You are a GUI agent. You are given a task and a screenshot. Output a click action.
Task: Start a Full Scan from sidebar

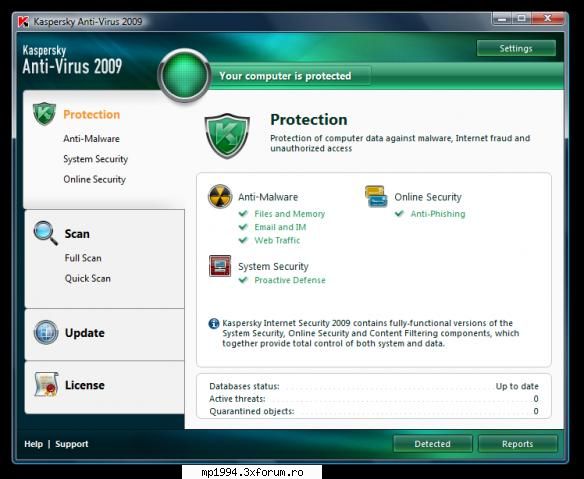[x=83, y=258]
